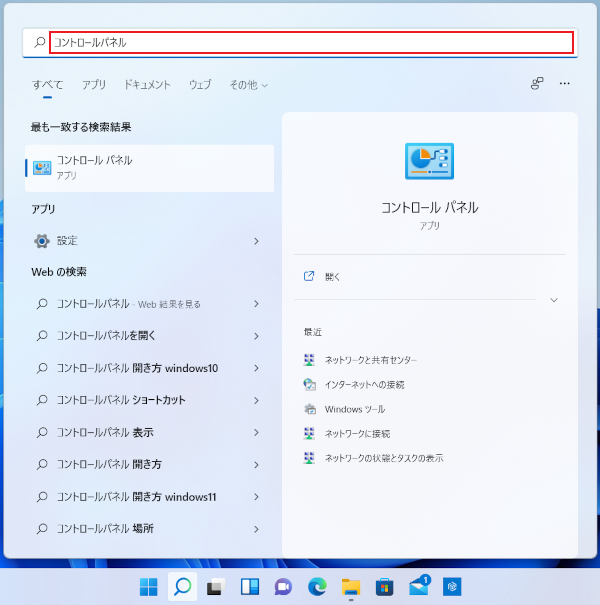This screenshot has width=600, height=605.
Task: Click the large Control Panel icon in preview
Action: pyautogui.click(x=429, y=163)
